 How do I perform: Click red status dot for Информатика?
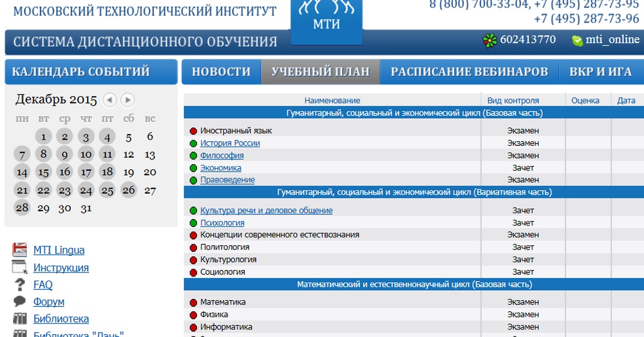(x=194, y=327)
